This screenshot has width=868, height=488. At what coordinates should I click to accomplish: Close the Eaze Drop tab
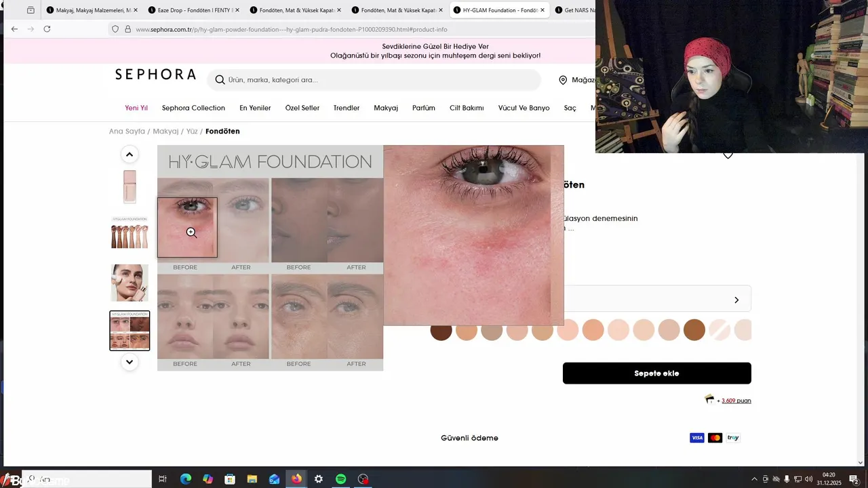[237, 10]
